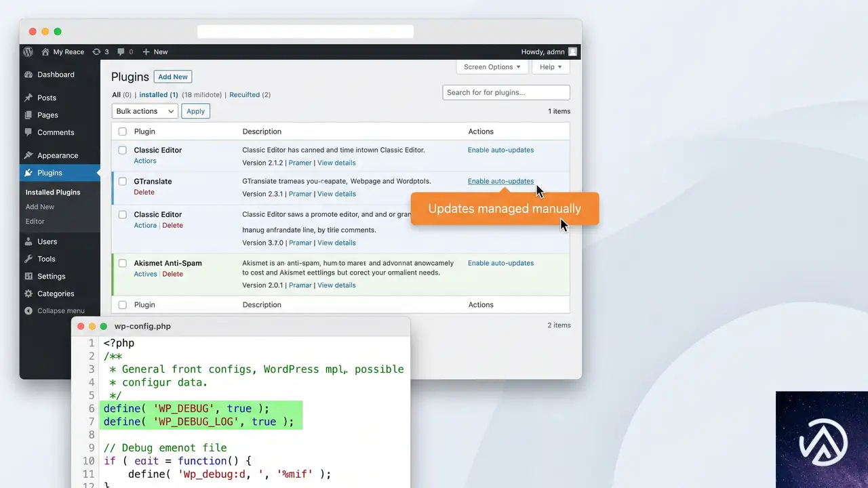868x488 pixels.
Task: Click the Howdy, admn account text
Action: (x=542, y=52)
